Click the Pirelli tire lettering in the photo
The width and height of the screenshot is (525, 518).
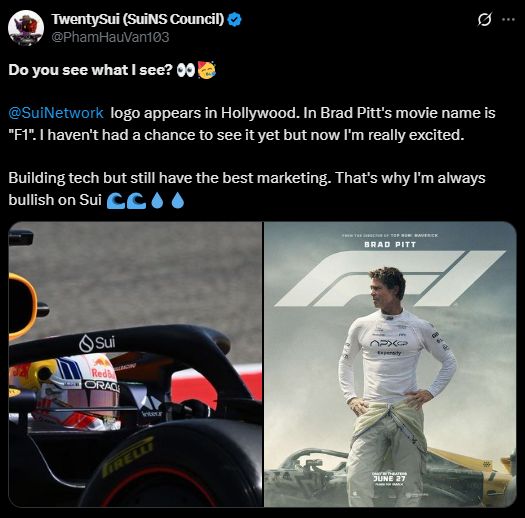pyautogui.click(x=127, y=457)
